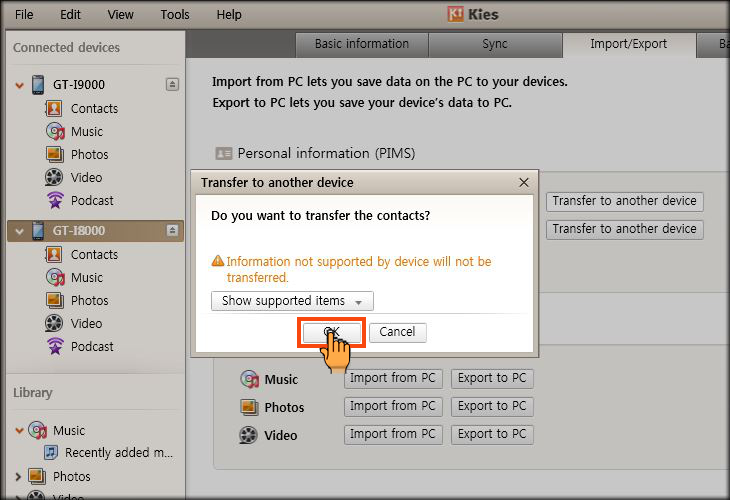Click the Library Music disc icon
Screen dimensions: 730x500
tap(37, 430)
